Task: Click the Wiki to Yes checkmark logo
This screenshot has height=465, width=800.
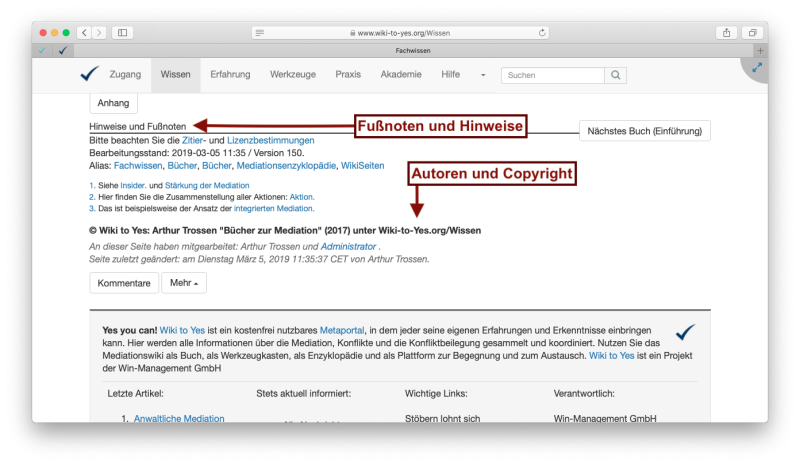Action: [x=89, y=74]
